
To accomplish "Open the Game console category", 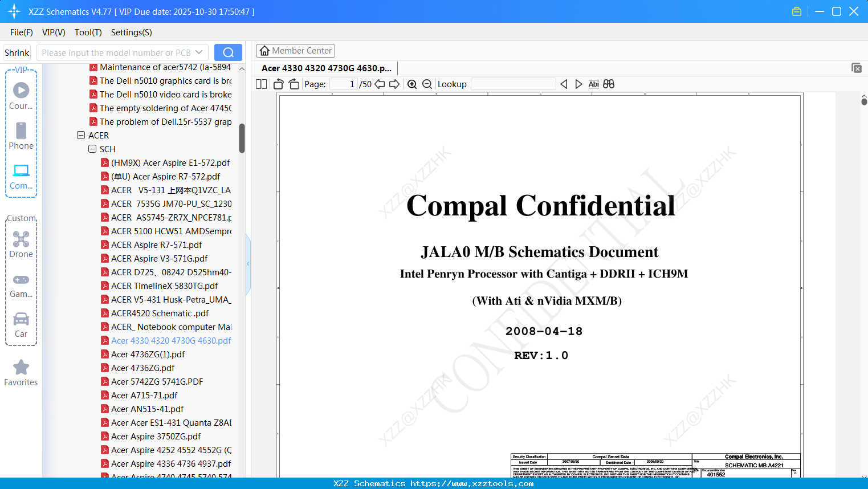I will [21, 285].
